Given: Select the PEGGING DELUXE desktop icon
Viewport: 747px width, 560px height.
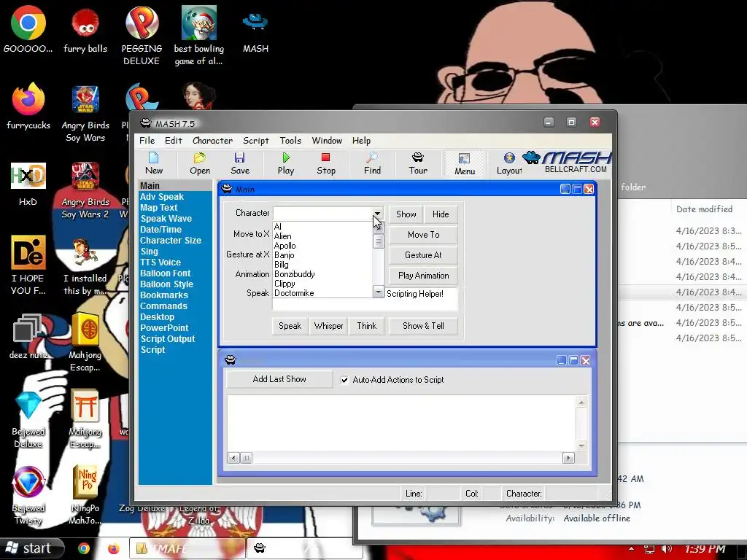Looking at the screenshot, I should coord(142,36).
